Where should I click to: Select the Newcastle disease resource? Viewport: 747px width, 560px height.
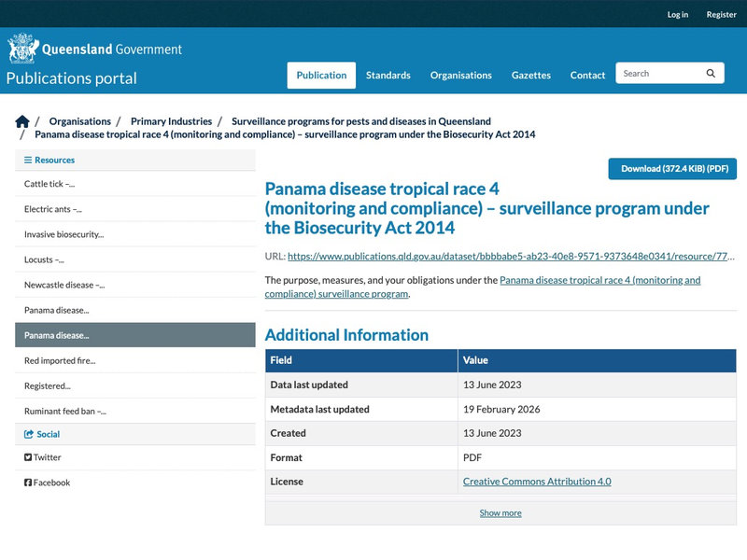(x=135, y=285)
